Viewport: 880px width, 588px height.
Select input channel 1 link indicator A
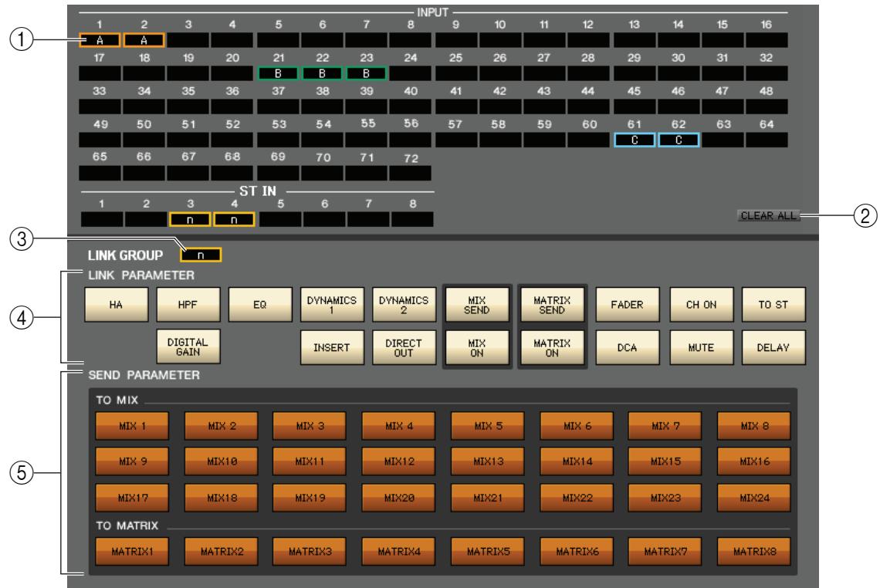pyautogui.click(x=100, y=40)
